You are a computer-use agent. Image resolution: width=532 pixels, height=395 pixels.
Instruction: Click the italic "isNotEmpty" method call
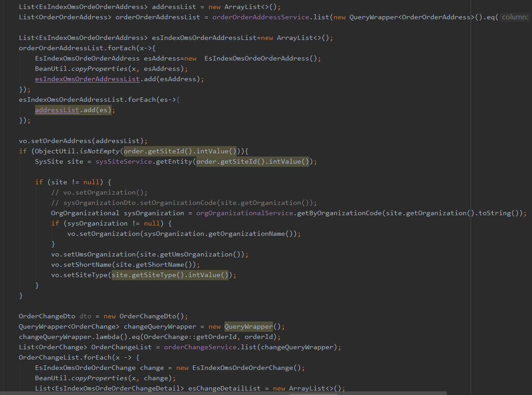(x=99, y=151)
